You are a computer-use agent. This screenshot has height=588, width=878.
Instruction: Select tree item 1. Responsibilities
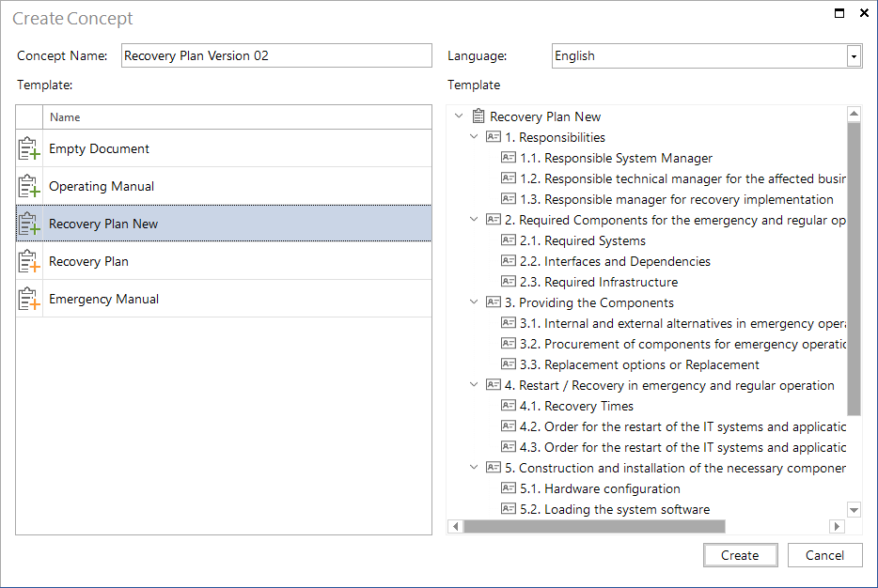pyautogui.click(x=555, y=137)
